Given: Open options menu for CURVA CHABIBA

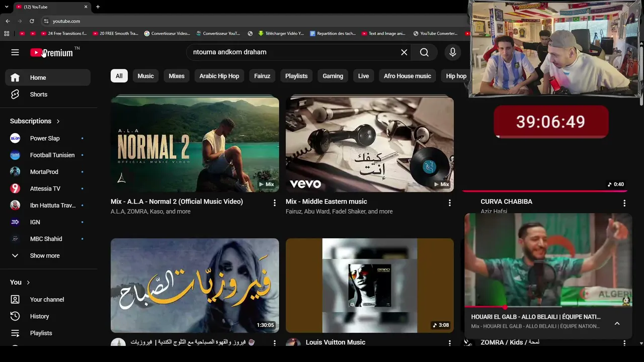Looking at the screenshot, I should point(624,203).
